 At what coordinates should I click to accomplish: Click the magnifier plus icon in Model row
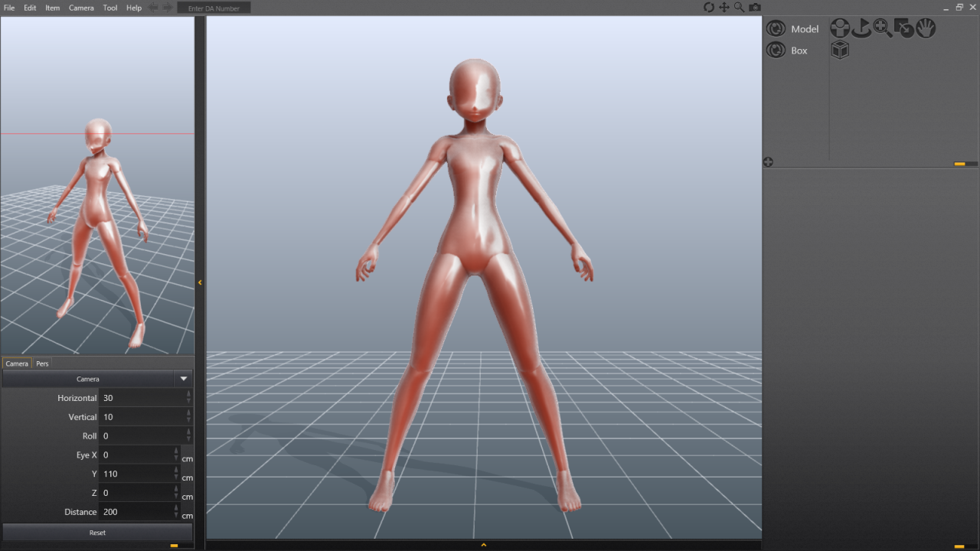tap(883, 28)
